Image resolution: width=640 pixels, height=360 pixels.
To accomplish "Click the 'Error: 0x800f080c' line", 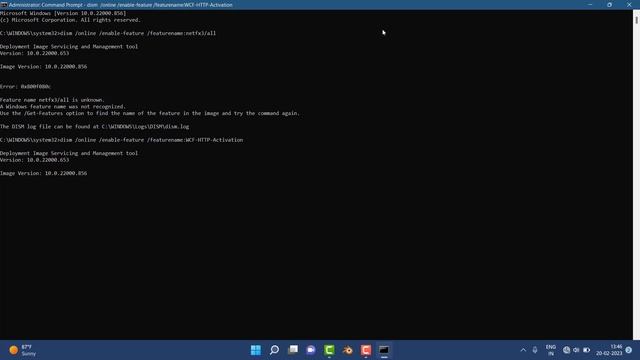I will pyautogui.click(x=25, y=87).
